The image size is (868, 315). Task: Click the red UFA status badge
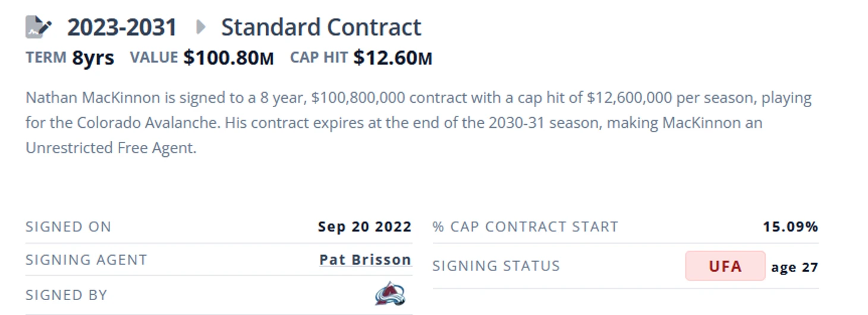tap(725, 266)
